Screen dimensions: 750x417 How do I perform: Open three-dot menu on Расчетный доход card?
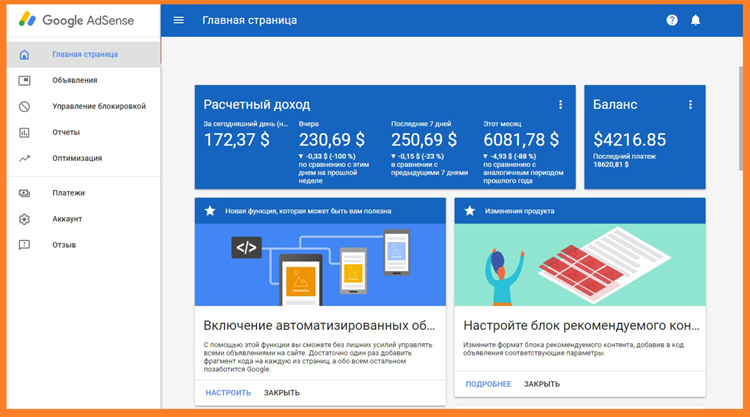561,105
